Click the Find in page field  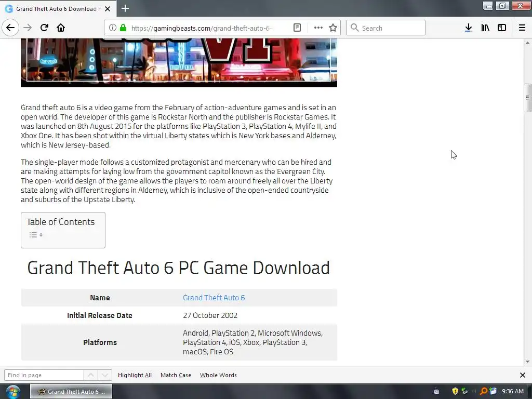pos(44,375)
